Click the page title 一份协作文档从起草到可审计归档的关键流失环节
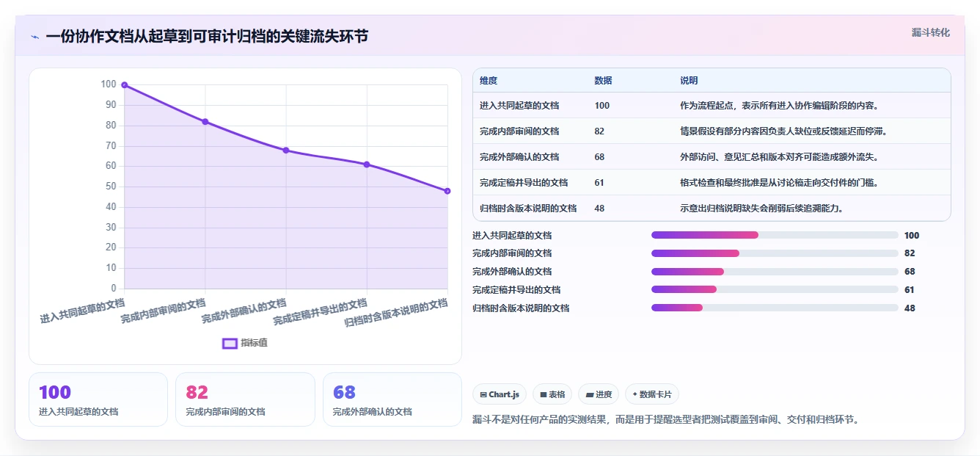The image size is (980, 456). pos(207,37)
